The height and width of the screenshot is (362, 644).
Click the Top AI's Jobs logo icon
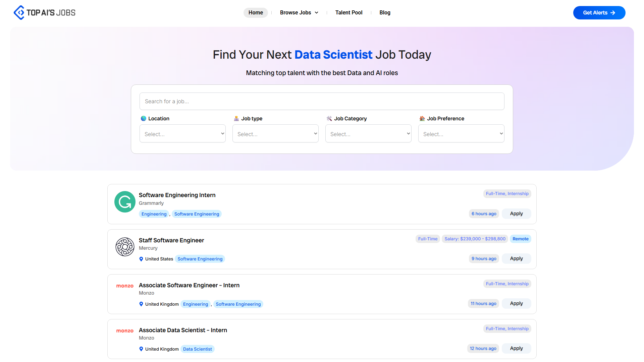[x=20, y=12]
